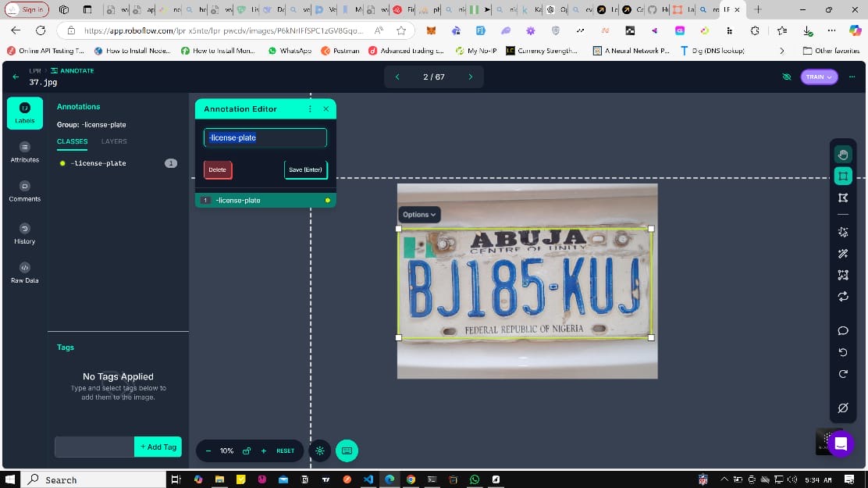Viewport: 868px width, 488px height.
Task: Select the bounding box tool
Action: pos(843,176)
